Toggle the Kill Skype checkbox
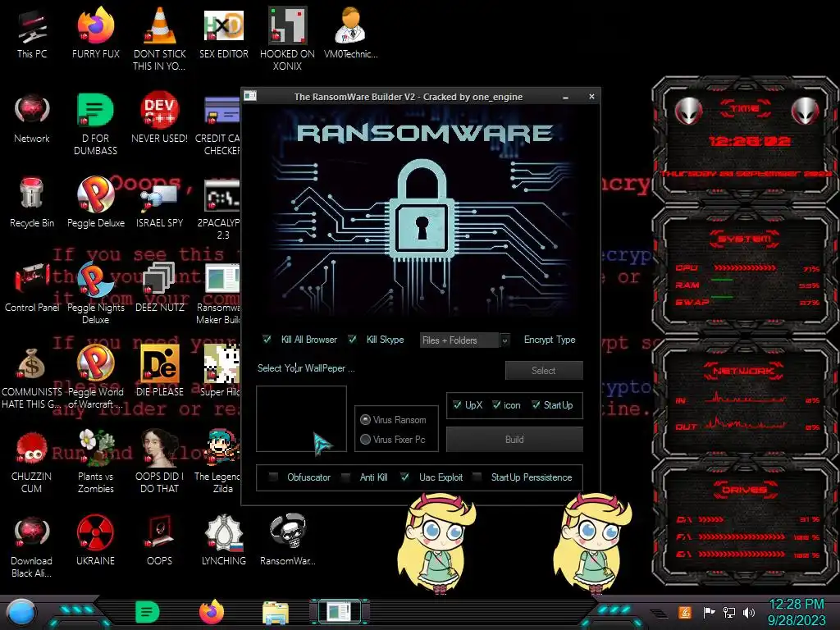840x630 pixels. (352, 339)
